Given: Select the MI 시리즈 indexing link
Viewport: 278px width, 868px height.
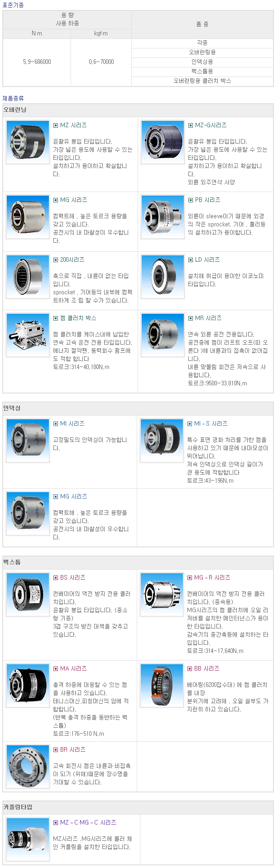Looking at the screenshot, I should tap(72, 424).
